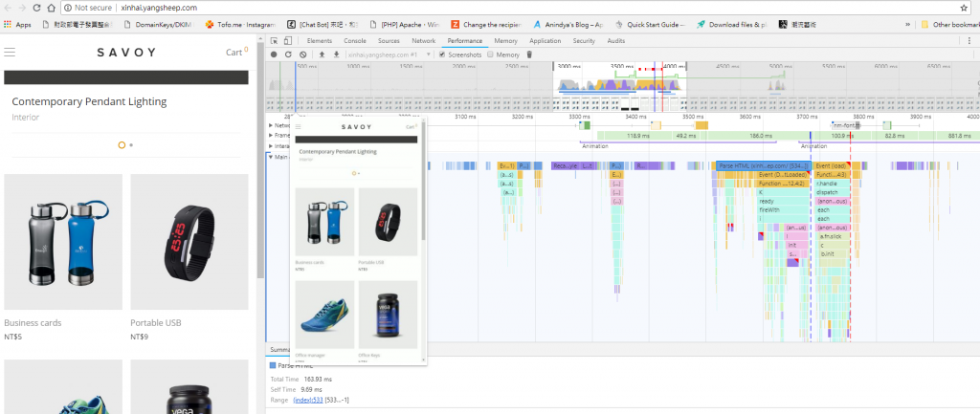
Task: Open the Change the recipient bookmark
Action: tap(486, 24)
